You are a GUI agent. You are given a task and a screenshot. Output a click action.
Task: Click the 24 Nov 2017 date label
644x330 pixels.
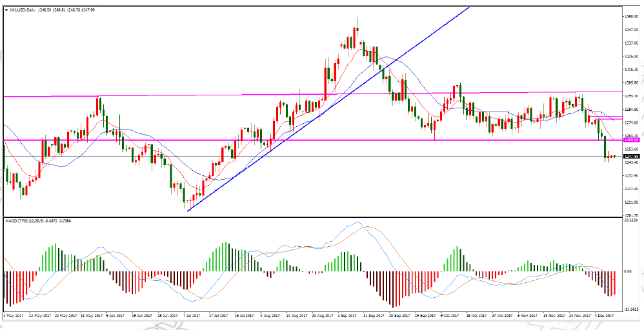pos(579,316)
